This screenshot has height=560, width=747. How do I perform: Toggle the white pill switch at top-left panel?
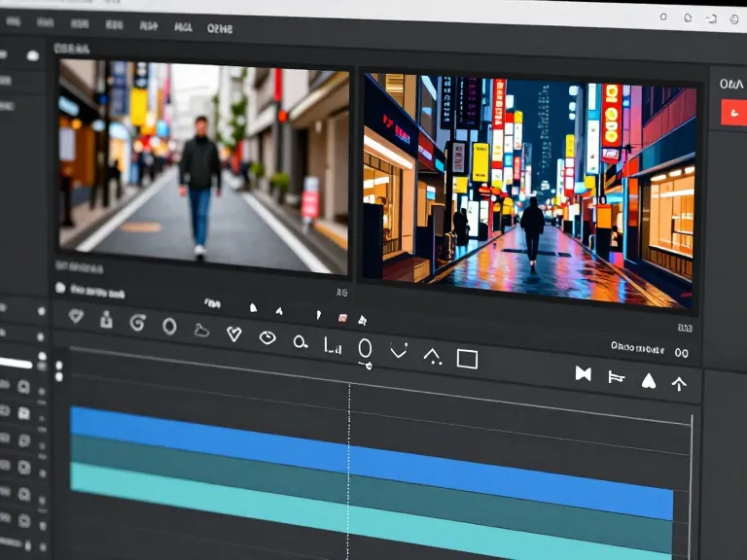[x=33, y=56]
